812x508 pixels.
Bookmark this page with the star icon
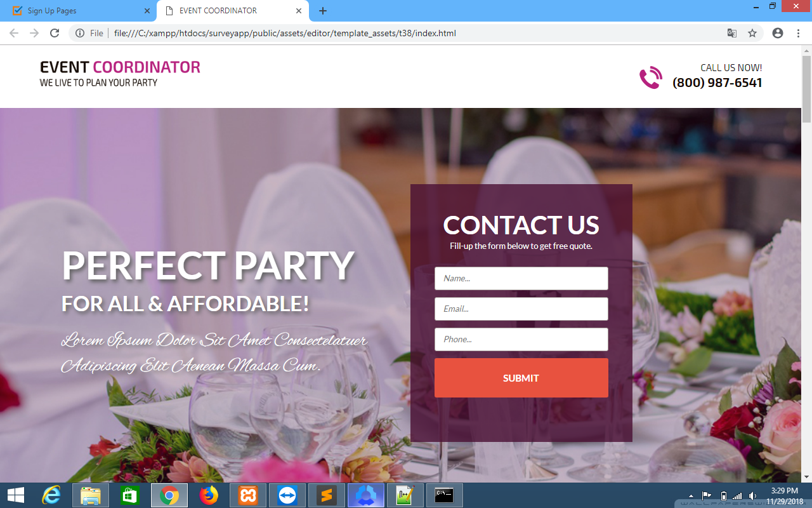[752, 33]
